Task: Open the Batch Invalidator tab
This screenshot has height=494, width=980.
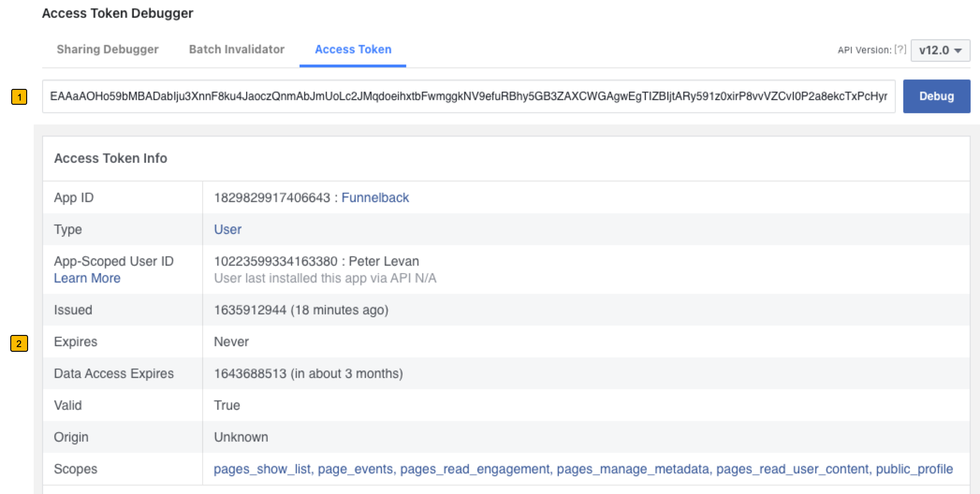Action: tap(236, 49)
